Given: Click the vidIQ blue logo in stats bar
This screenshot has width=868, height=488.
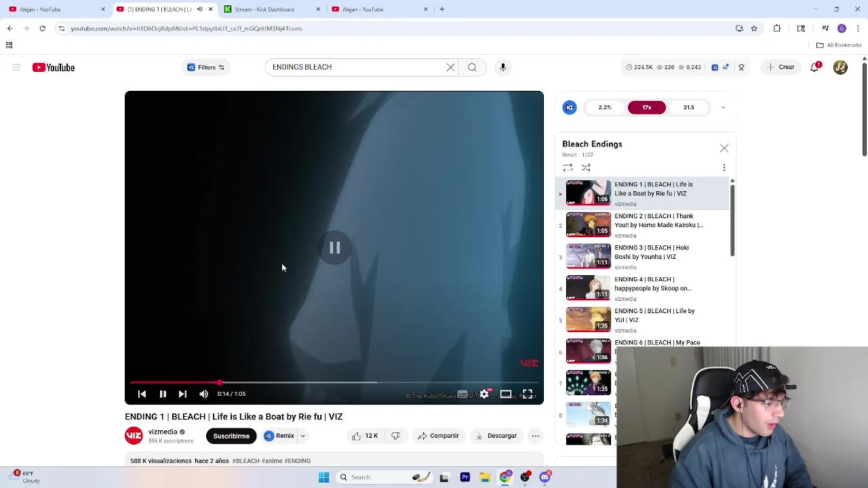Looking at the screenshot, I should pyautogui.click(x=715, y=67).
